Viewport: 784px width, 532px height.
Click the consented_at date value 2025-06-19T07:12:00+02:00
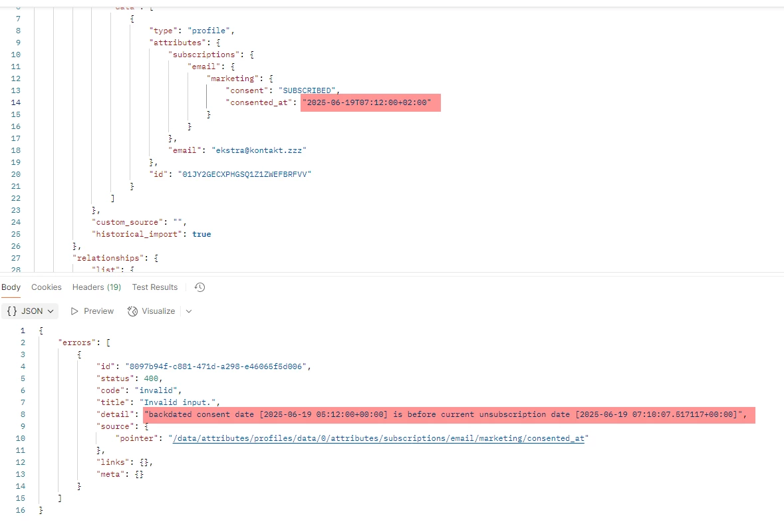366,102
